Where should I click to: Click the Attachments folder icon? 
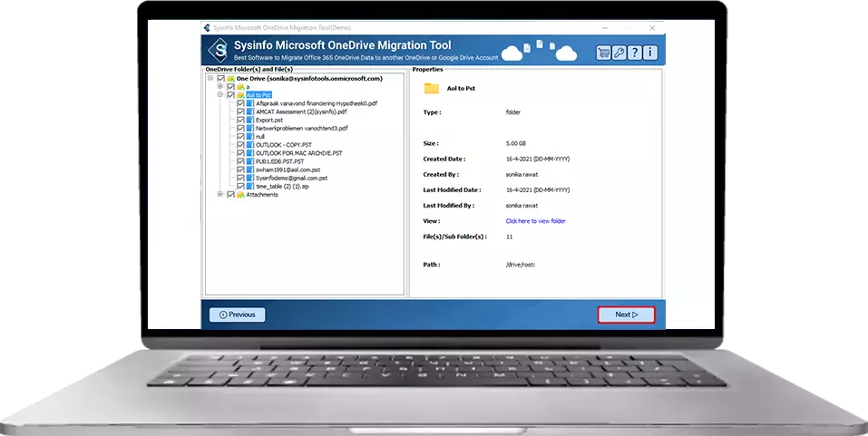point(240,195)
